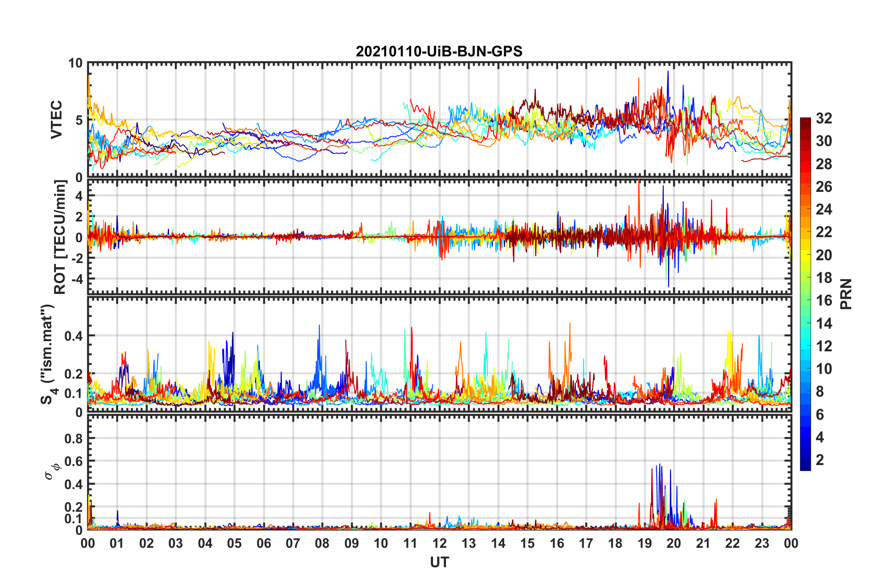This screenshot has height=588, width=879.
Task: Select x-axis tick label 04
Action: [205, 543]
